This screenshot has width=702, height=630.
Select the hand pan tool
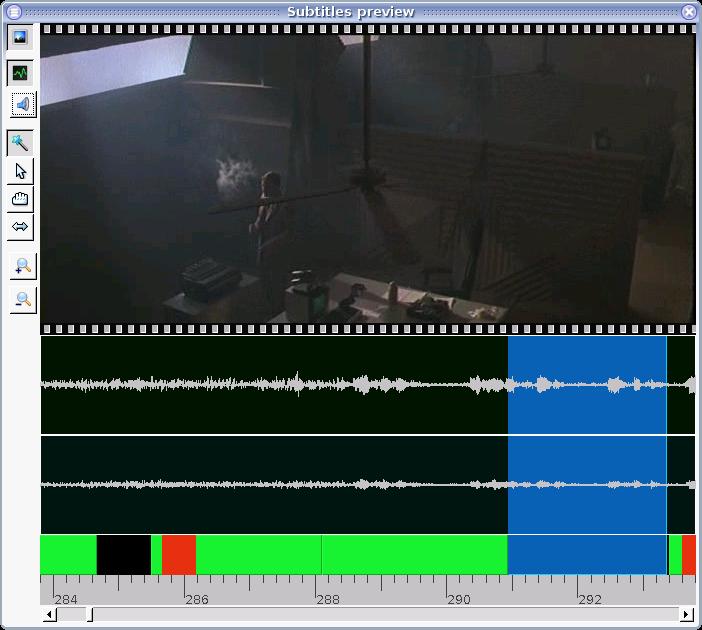coord(20,199)
